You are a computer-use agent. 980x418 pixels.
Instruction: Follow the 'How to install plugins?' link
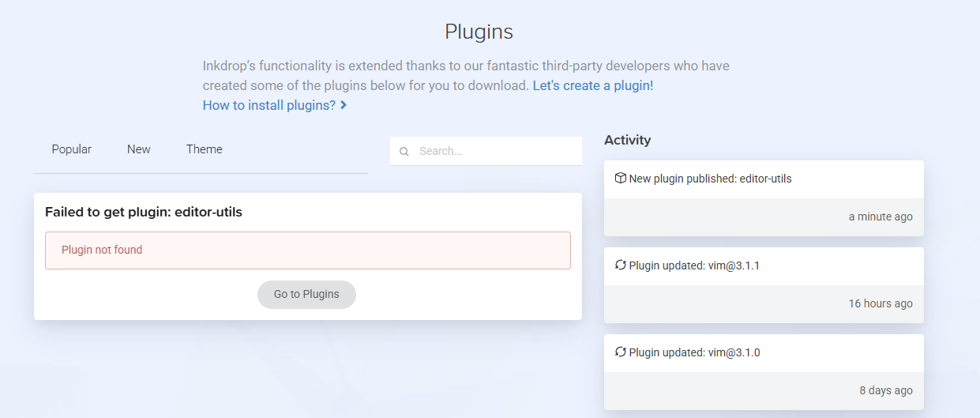pyautogui.click(x=269, y=105)
